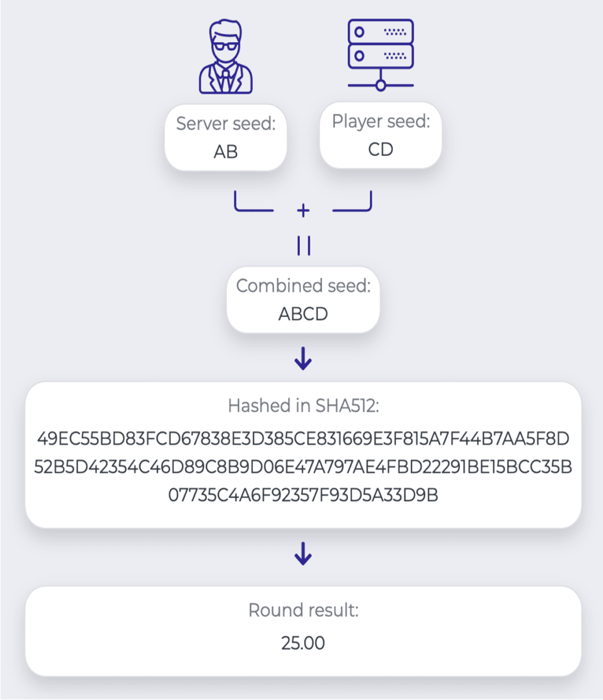Select the player seed value CD
This screenshot has width=603, height=700.
(x=381, y=149)
